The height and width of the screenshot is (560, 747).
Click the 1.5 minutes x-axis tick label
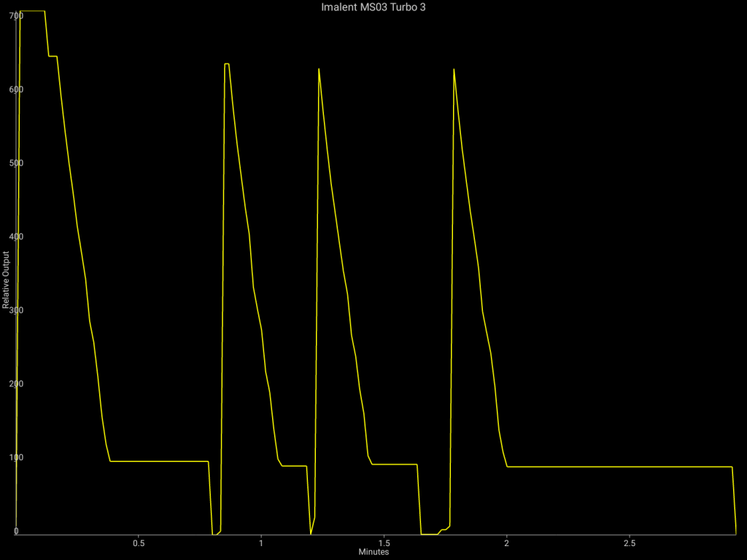(384, 543)
